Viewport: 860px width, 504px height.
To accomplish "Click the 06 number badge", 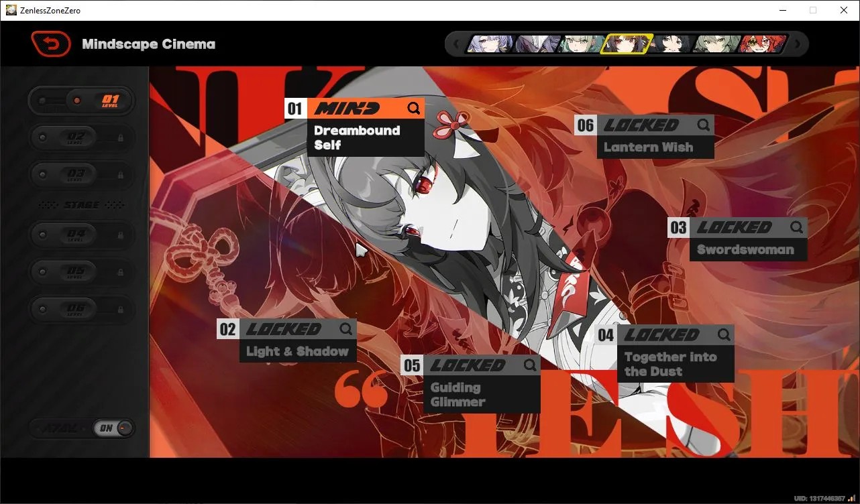I will point(586,125).
